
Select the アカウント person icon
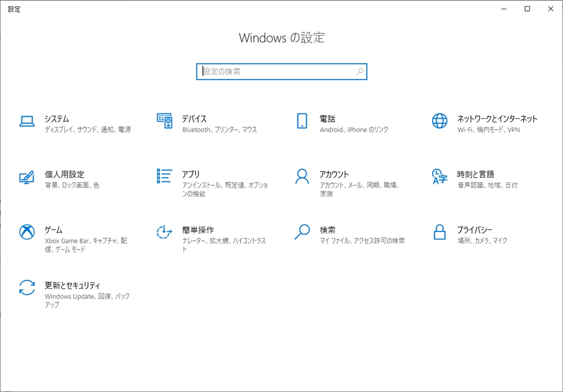tap(302, 176)
